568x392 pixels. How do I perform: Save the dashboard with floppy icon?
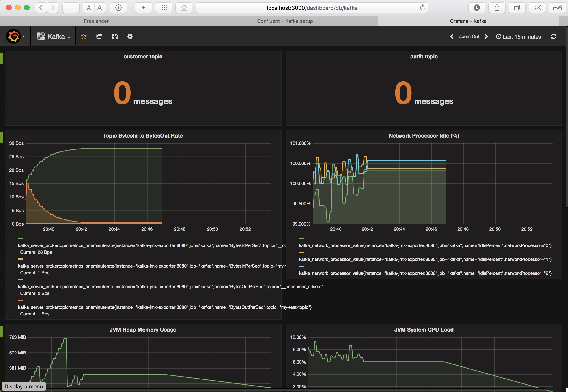[115, 37]
